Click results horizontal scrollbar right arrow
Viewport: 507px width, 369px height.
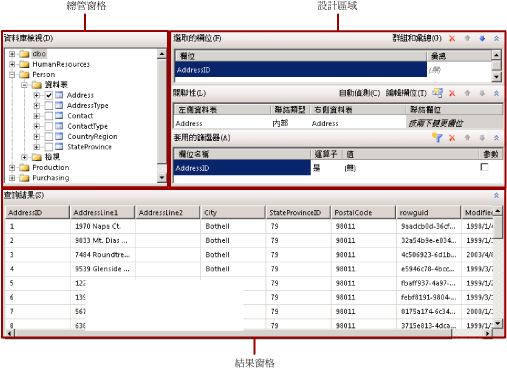(488, 333)
